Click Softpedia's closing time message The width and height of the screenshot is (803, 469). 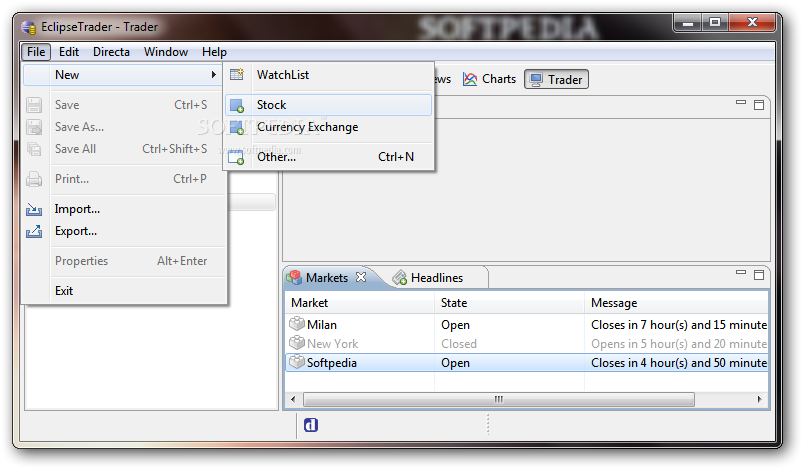tap(679, 363)
